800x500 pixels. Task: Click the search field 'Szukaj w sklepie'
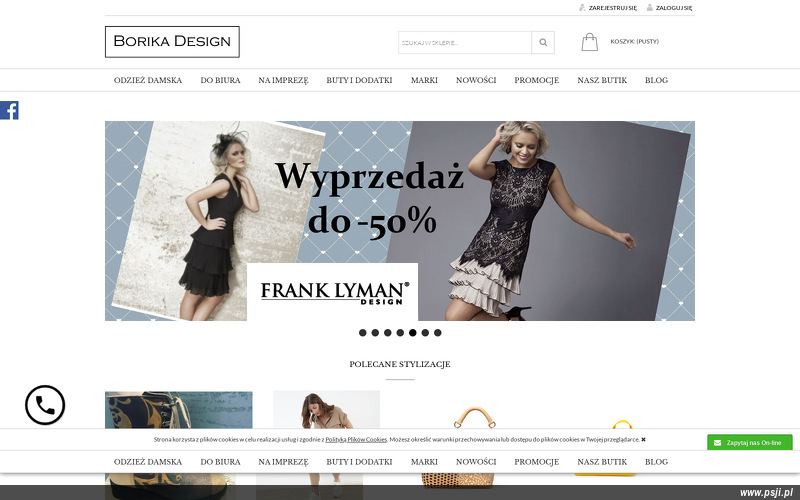point(465,42)
